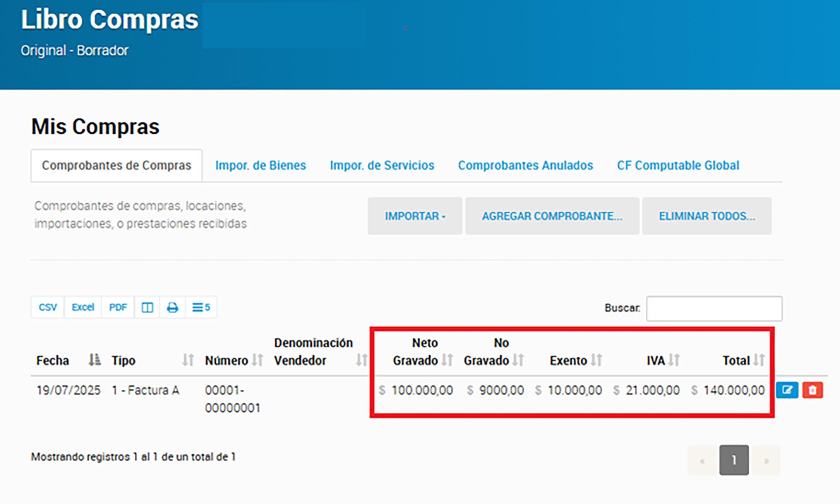Sort by Número column arrows
The image size is (840, 504).
[257, 360]
